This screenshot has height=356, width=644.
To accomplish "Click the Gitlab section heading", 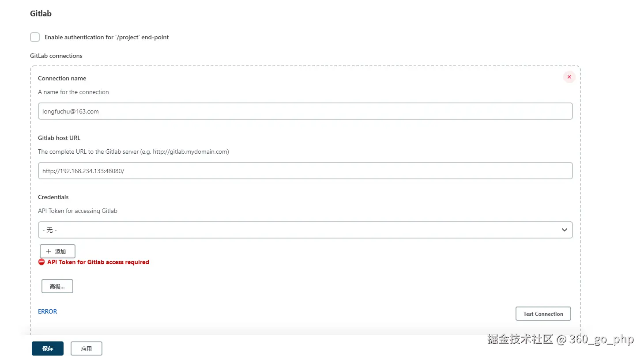I will tap(41, 14).
